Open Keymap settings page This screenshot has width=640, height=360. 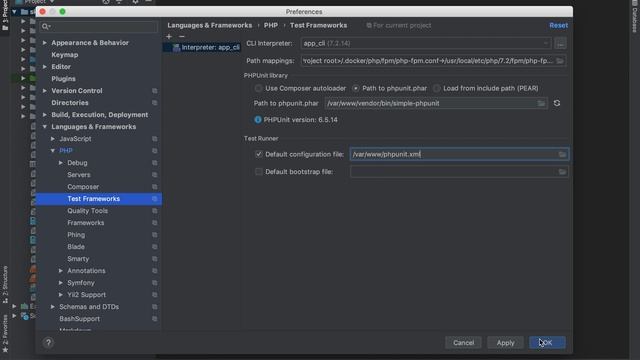coord(64,55)
